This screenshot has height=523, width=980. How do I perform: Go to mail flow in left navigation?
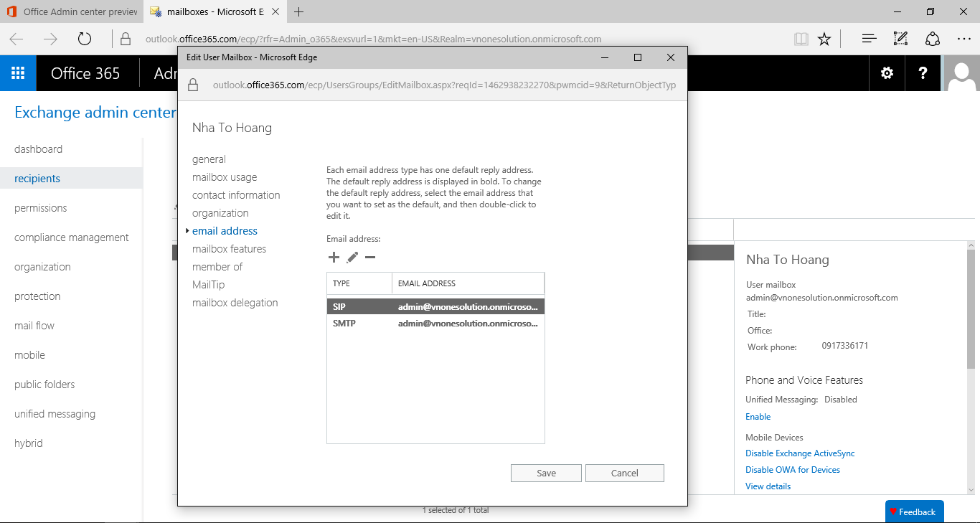(x=34, y=326)
